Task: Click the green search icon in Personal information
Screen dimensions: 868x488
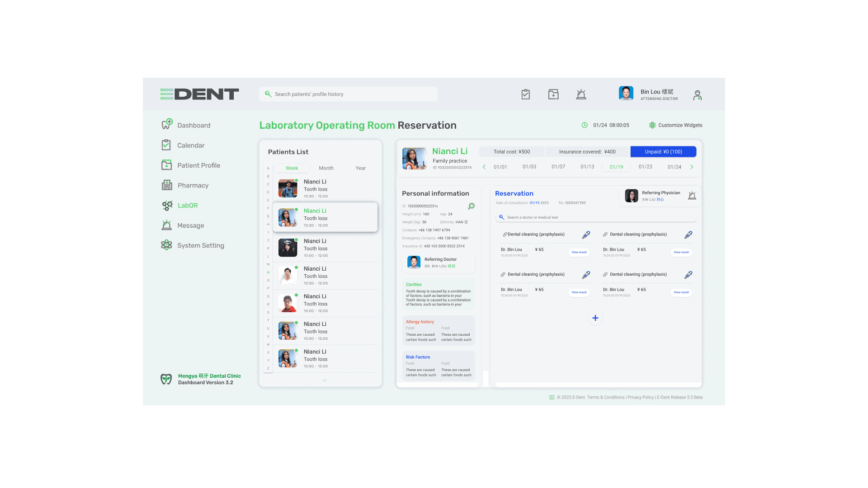Action: [471, 206]
